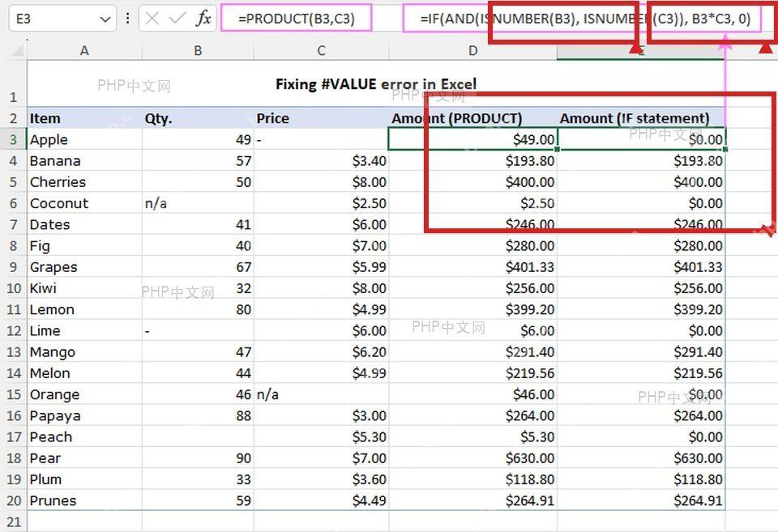The height and width of the screenshot is (532, 778).
Task: Click the IF statement amount $264.91 for Prunes
Action: pos(641,500)
